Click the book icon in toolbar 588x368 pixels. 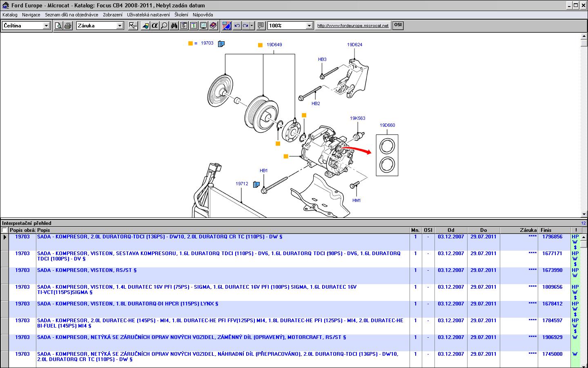pyautogui.click(x=213, y=26)
